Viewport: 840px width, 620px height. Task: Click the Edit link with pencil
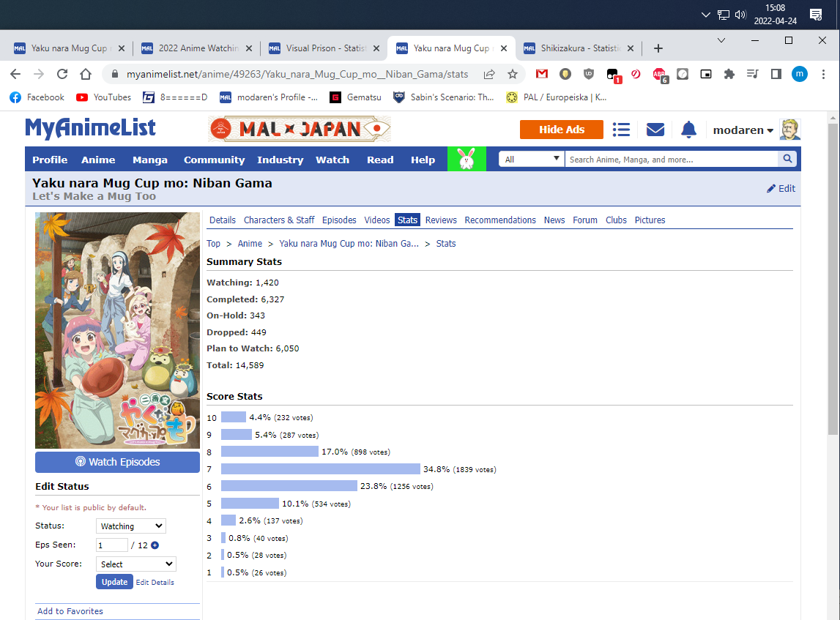click(781, 188)
